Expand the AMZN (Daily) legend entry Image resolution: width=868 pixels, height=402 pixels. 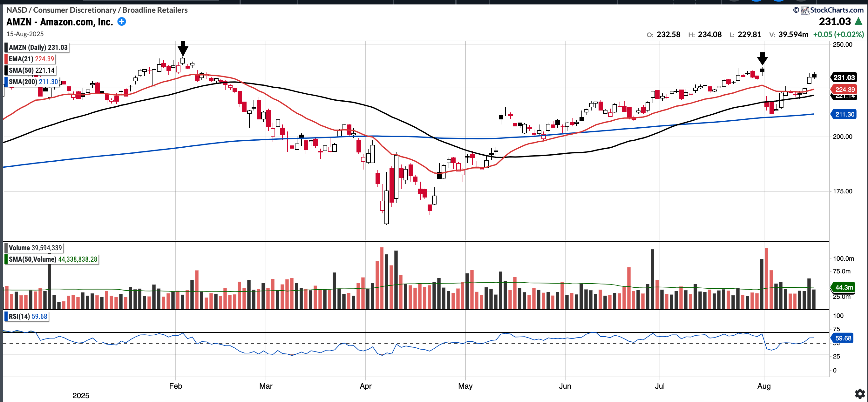point(38,48)
